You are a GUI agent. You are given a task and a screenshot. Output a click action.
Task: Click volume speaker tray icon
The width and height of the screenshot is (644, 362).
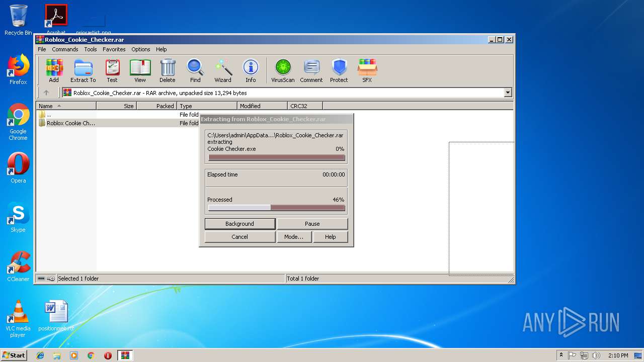point(596,355)
